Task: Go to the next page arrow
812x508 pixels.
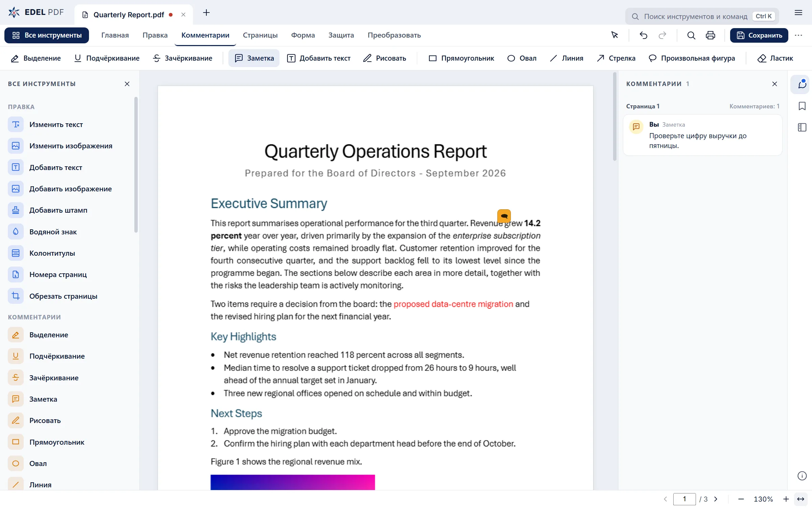Action: [716, 499]
